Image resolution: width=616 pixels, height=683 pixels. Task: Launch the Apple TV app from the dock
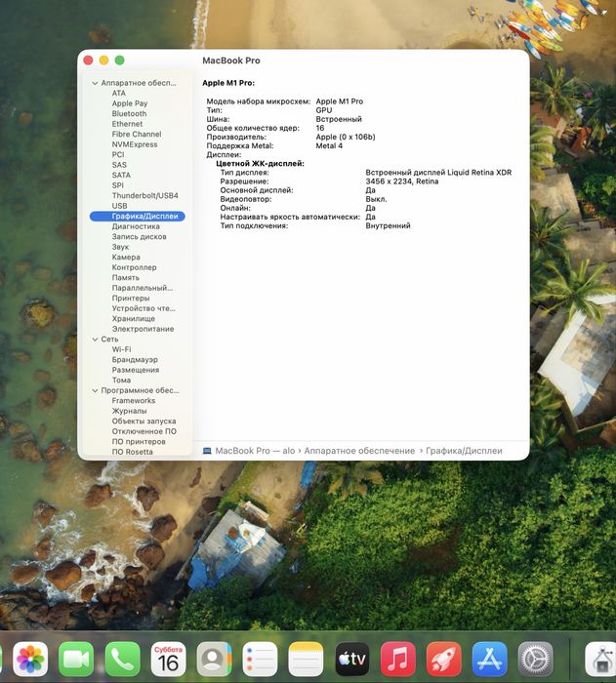[352, 659]
